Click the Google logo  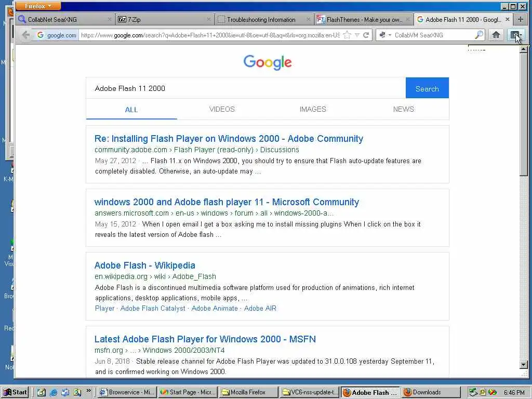(x=268, y=62)
